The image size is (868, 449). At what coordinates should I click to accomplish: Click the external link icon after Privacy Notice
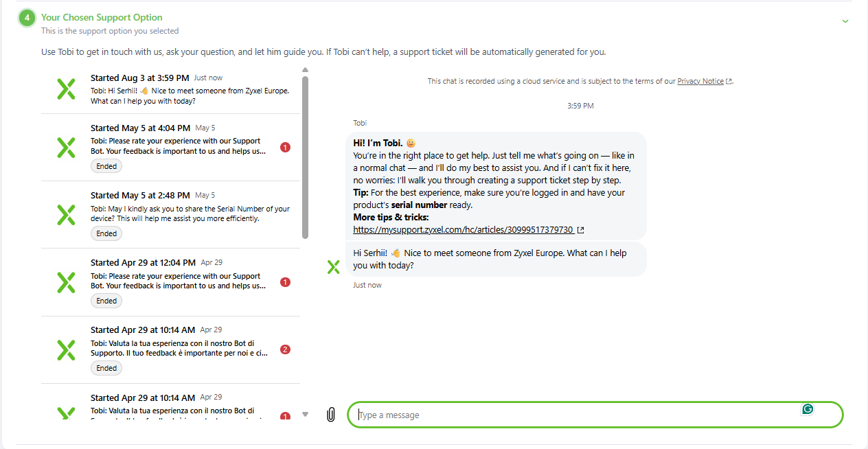(x=729, y=81)
